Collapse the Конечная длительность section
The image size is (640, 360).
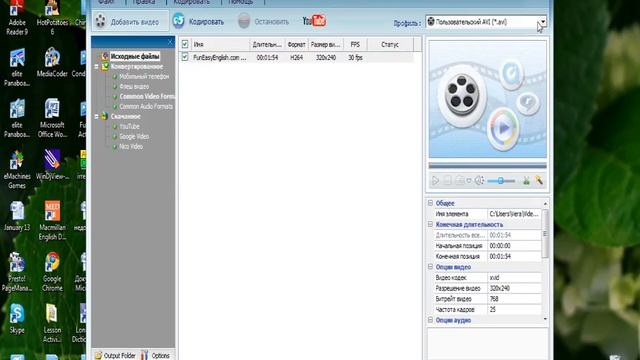click(x=430, y=224)
